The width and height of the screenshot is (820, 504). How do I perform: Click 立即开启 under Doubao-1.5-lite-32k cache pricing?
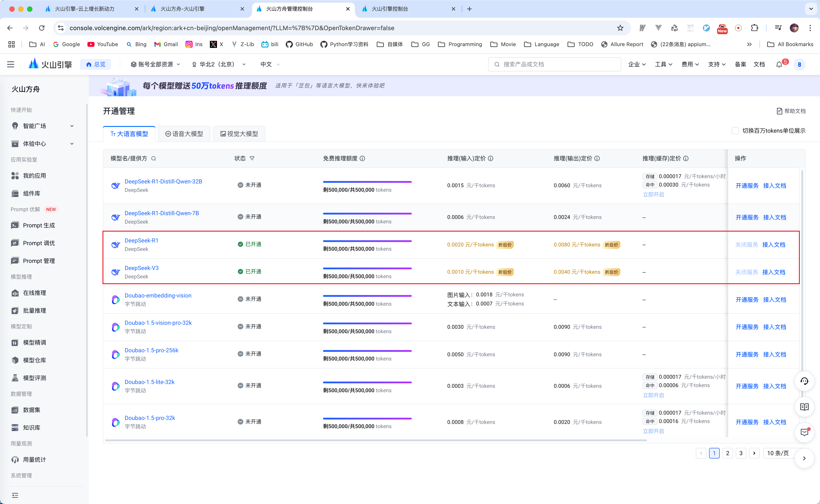tap(653, 395)
